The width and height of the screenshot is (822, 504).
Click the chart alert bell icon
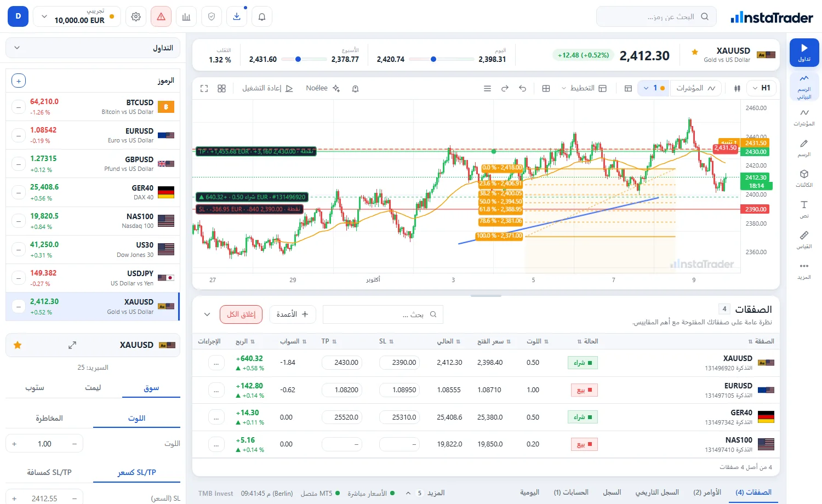click(x=355, y=88)
